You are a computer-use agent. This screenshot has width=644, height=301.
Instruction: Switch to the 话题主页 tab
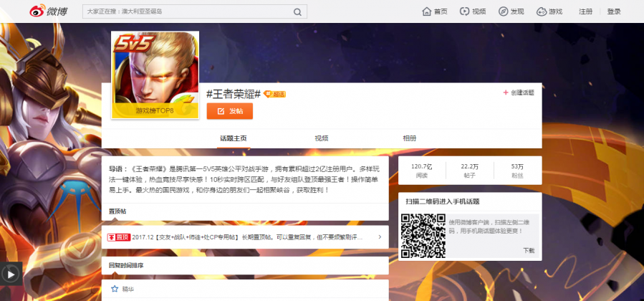[x=233, y=138]
